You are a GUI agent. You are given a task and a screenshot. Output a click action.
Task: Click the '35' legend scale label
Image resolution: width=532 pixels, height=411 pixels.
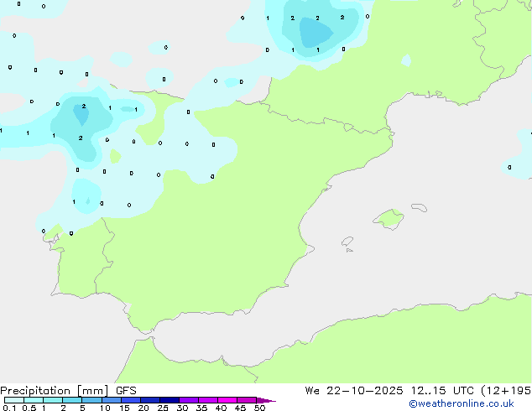(201, 408)
